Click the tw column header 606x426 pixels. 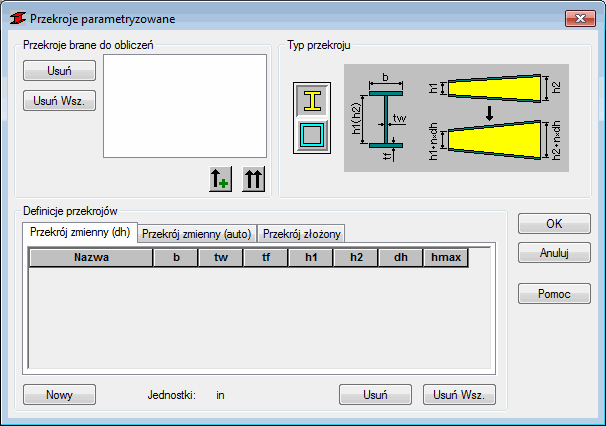pos(221,257)
